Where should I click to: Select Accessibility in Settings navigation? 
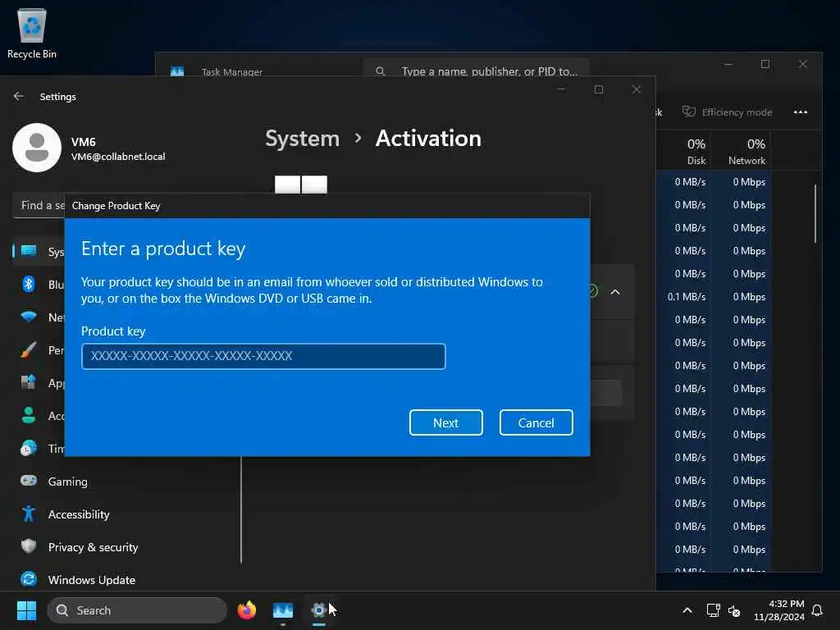tap(79, 514)
